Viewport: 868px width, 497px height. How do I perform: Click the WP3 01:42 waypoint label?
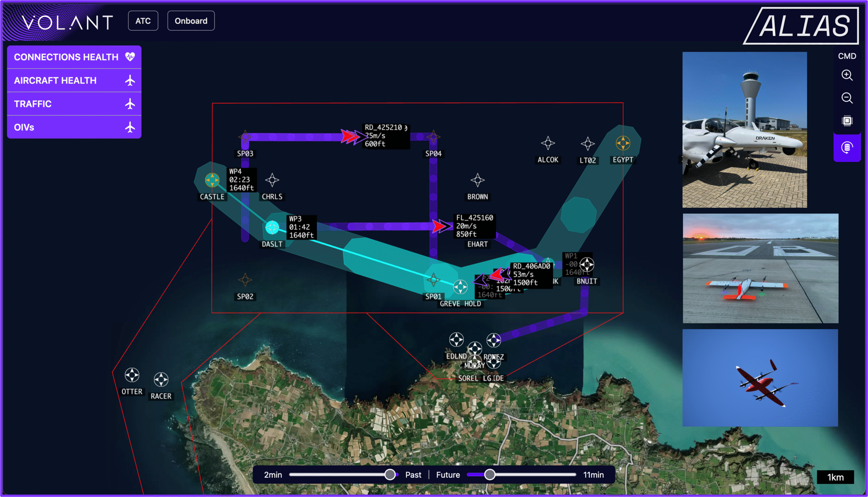(x=301, y=227)
